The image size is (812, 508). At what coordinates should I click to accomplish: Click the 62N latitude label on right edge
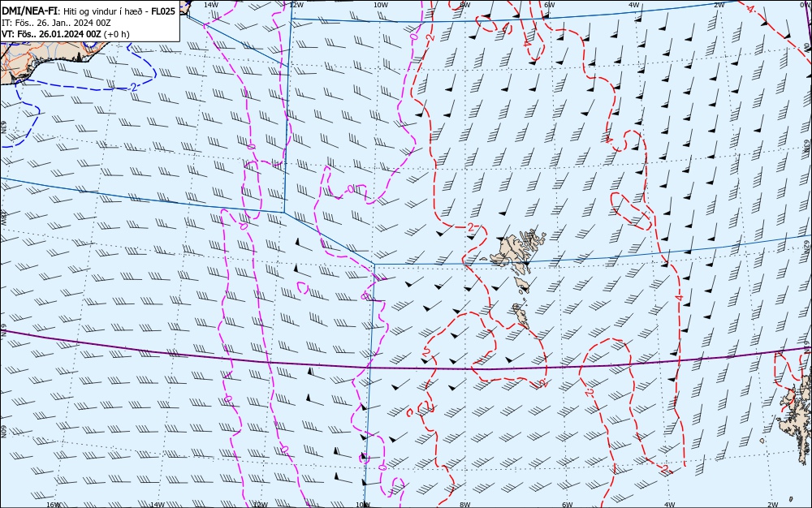(x=806, y=245)
